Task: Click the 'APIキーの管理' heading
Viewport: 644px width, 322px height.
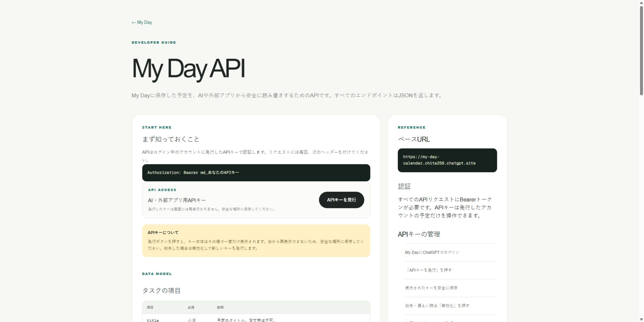Action: [419, 234]
